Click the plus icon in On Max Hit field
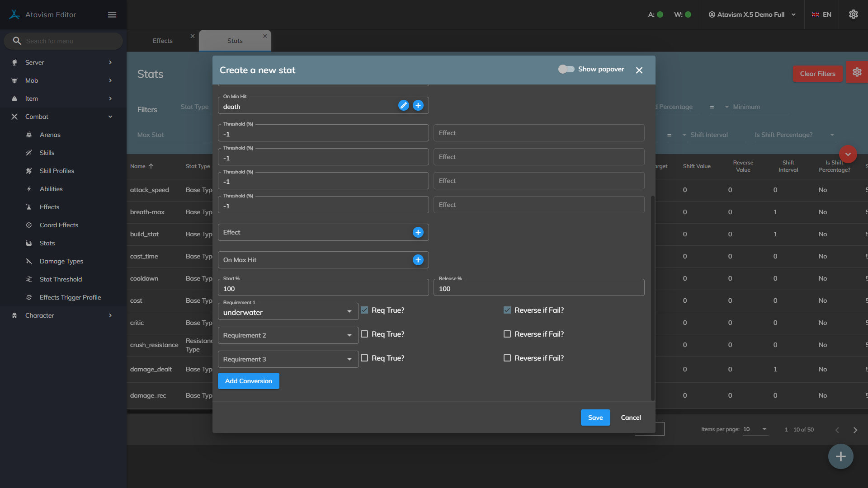 pyautogui.click(x=418, y=260)
